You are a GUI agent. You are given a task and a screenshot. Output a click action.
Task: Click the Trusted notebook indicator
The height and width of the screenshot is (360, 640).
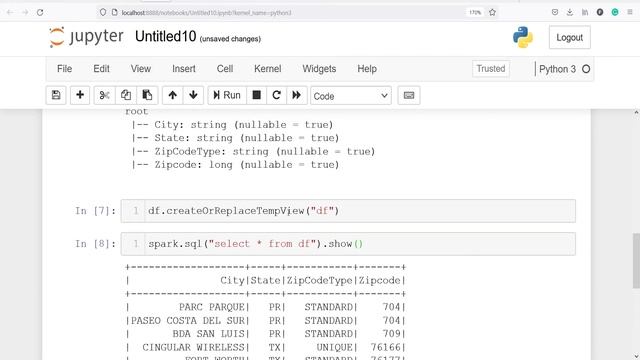(x=491, y=69)
